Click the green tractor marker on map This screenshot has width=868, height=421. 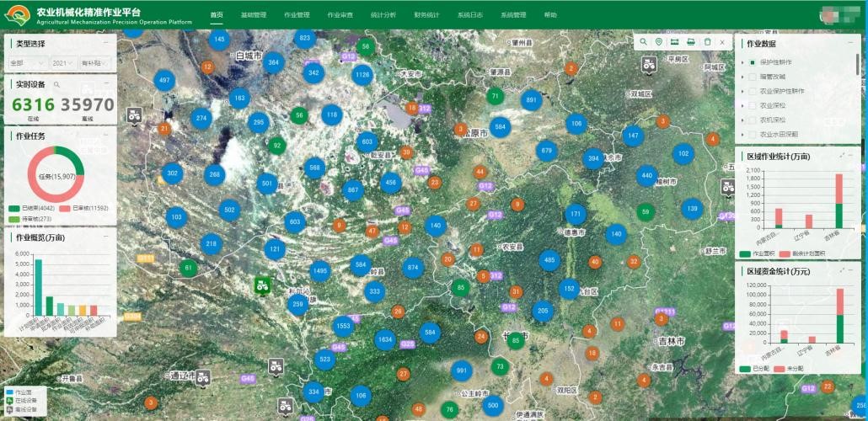(262, 285)
